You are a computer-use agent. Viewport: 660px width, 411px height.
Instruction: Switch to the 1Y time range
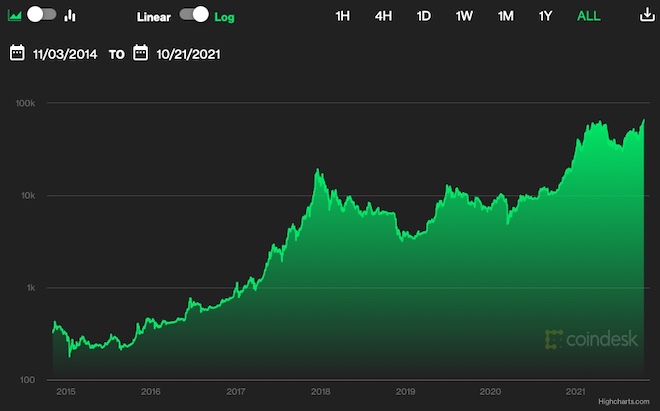(x=545, y=16)
